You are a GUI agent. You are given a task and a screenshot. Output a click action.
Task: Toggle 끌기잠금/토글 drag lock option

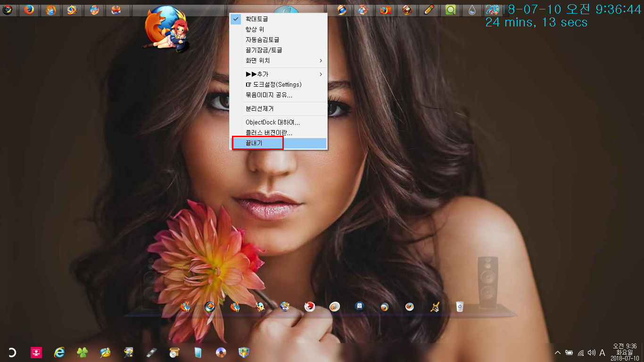[x=279, y=50]
